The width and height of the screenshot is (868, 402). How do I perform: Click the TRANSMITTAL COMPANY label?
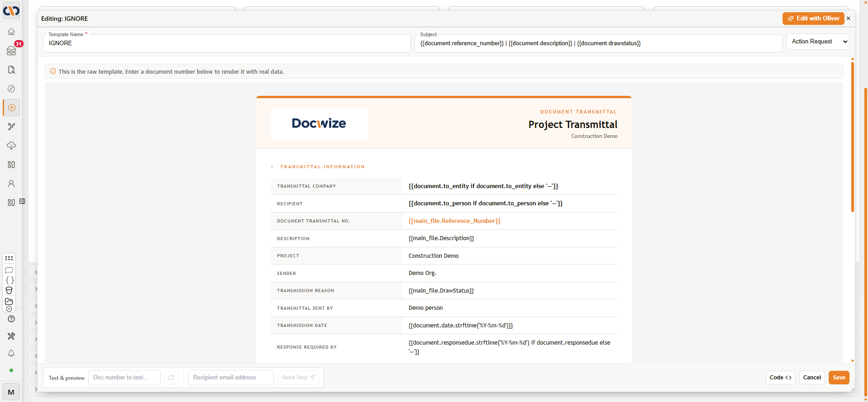[x=307, y=186]
